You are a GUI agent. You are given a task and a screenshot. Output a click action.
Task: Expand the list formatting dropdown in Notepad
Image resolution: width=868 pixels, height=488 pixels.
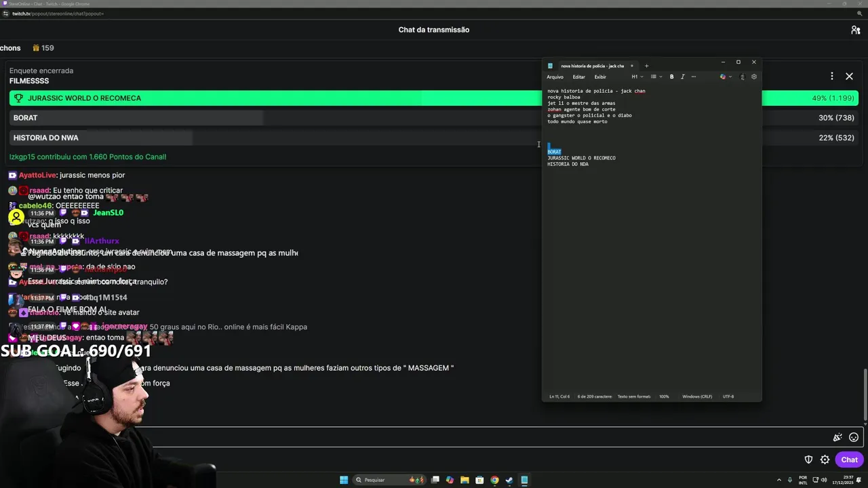(655, 77)
